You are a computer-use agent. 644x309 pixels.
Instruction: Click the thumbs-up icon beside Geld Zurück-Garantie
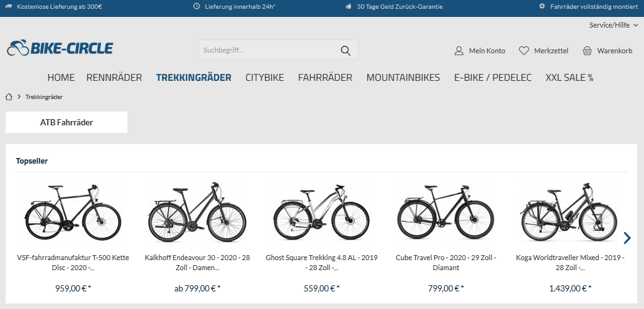click(x=349, y=6)
